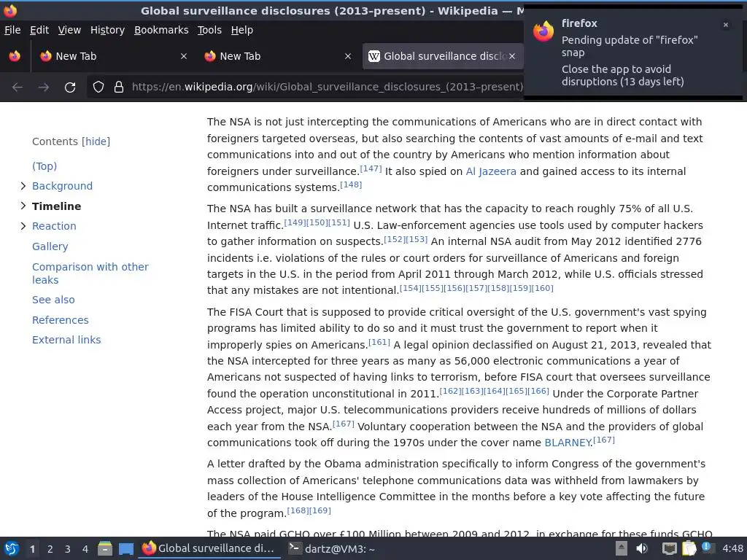
Task: Click the Wikipedia URL address bar
Action: (328, 87)
